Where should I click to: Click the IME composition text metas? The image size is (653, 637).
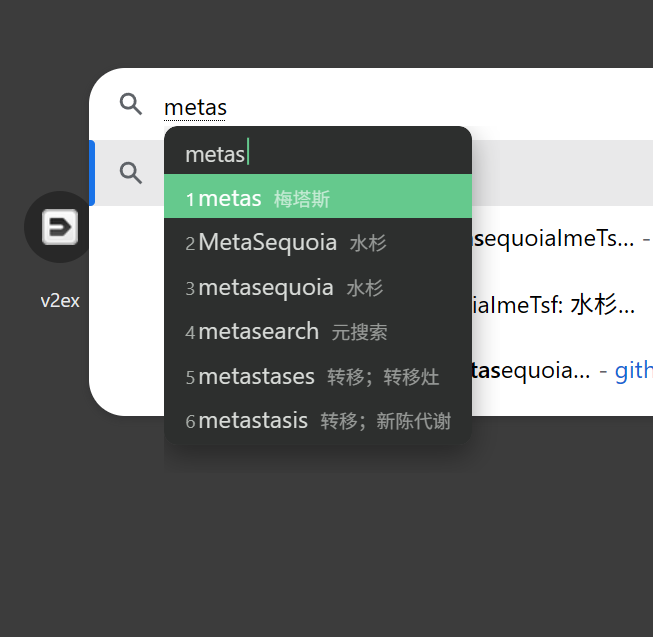[x=215, y=154]
